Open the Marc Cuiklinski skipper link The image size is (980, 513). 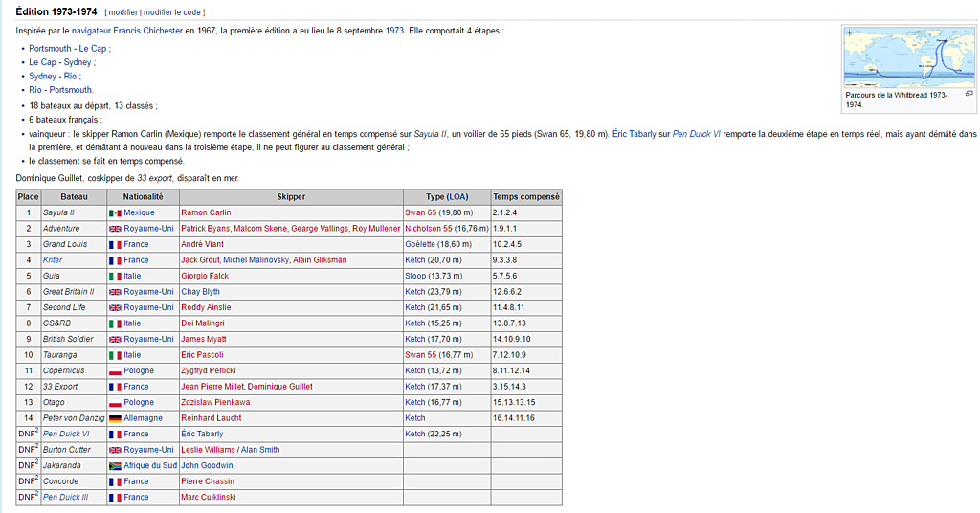coord(208,498)
